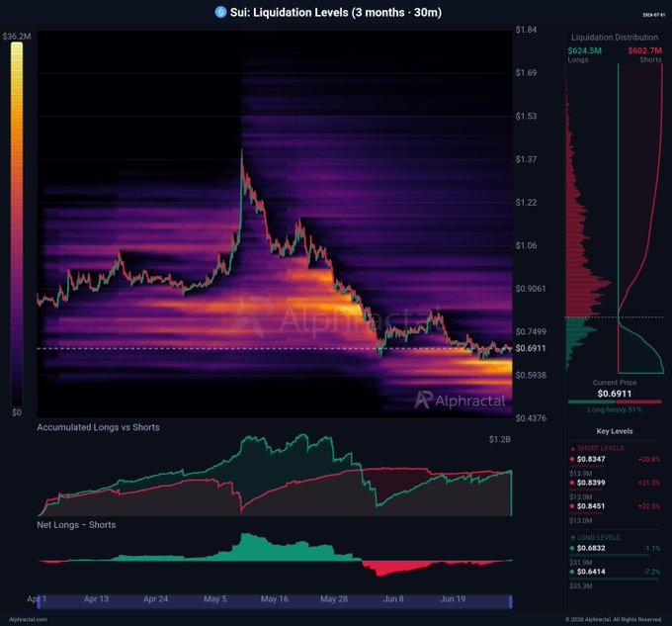This screenshot has height=626, width=672.
Task: Click the $1.22 price axis label
Action: [x=526, y=203]
